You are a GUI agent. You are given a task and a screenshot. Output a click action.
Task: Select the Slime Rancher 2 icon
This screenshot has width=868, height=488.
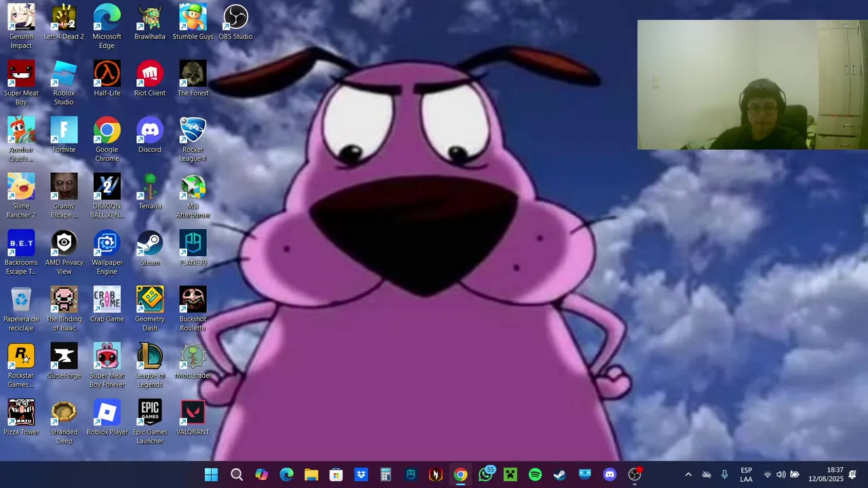[21, 197]
